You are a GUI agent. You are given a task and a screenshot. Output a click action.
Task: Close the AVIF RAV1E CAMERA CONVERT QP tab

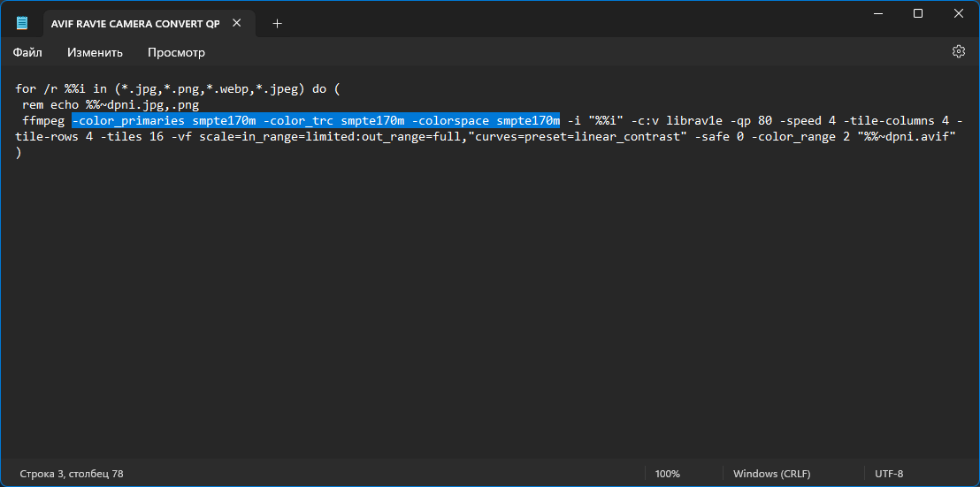[x=237, y=23]
